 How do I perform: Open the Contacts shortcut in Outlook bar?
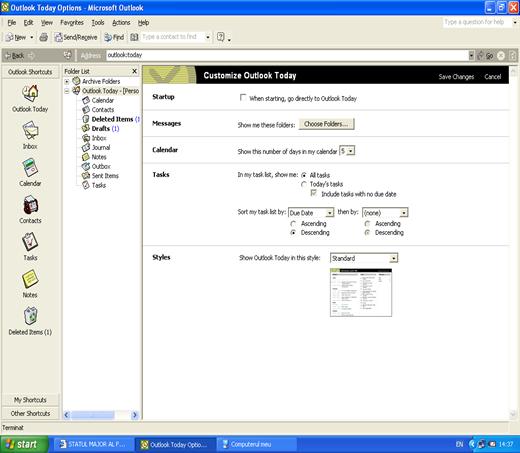(x=30, y=205)
